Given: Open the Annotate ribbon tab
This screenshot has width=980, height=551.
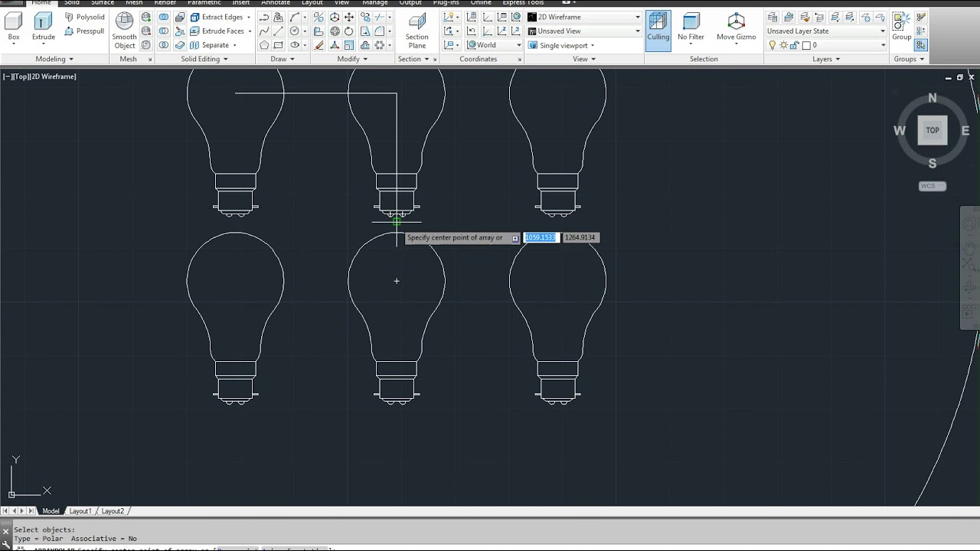Looking at the screenshot, I should pos(276,3).
